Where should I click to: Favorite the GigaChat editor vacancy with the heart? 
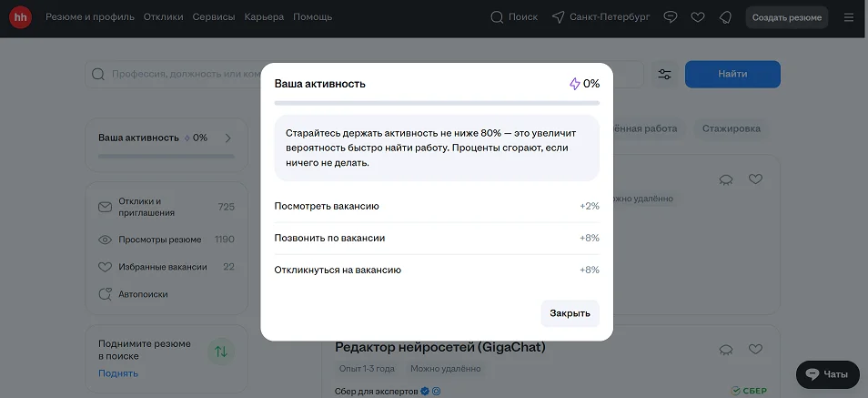point(755,349)
